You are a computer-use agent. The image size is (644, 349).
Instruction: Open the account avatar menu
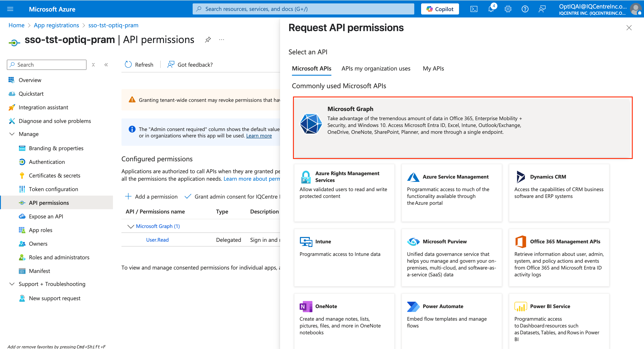click(635, 9)
